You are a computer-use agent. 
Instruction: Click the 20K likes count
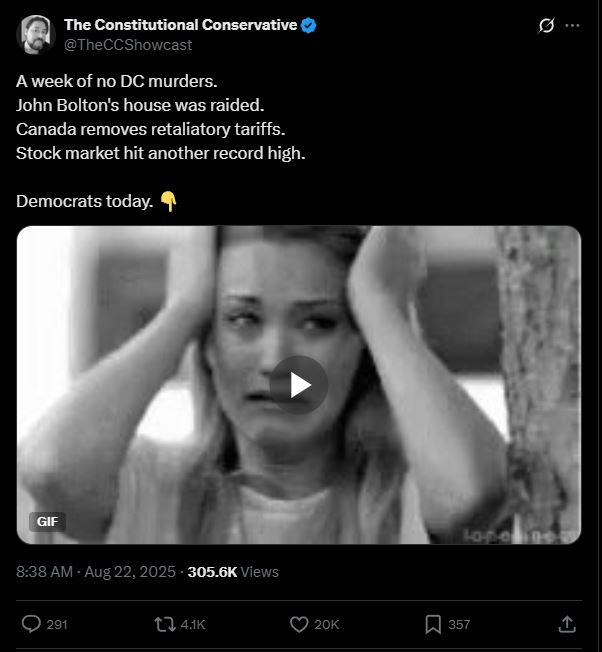(327, 624)
